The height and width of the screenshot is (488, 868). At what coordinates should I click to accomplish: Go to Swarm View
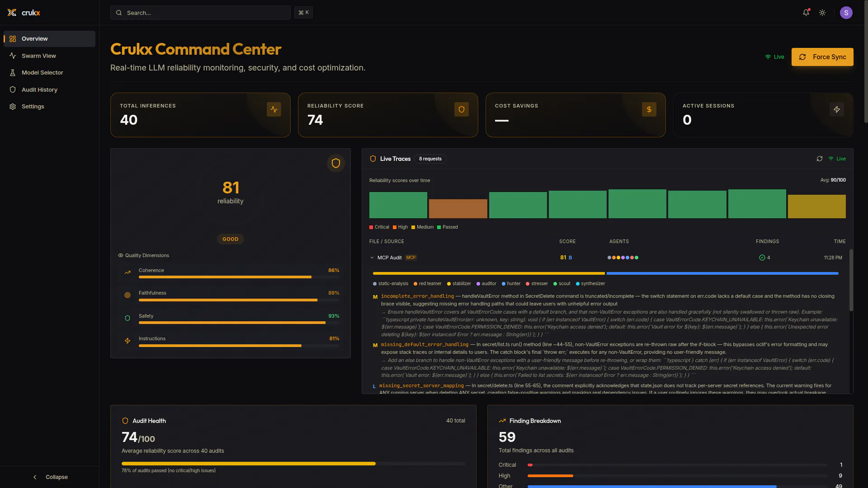click(49, 56)
